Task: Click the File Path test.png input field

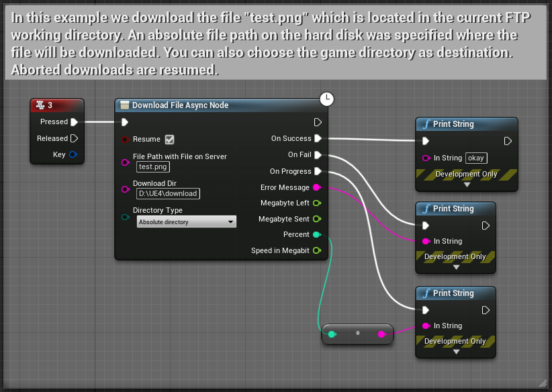Action: 152,167
